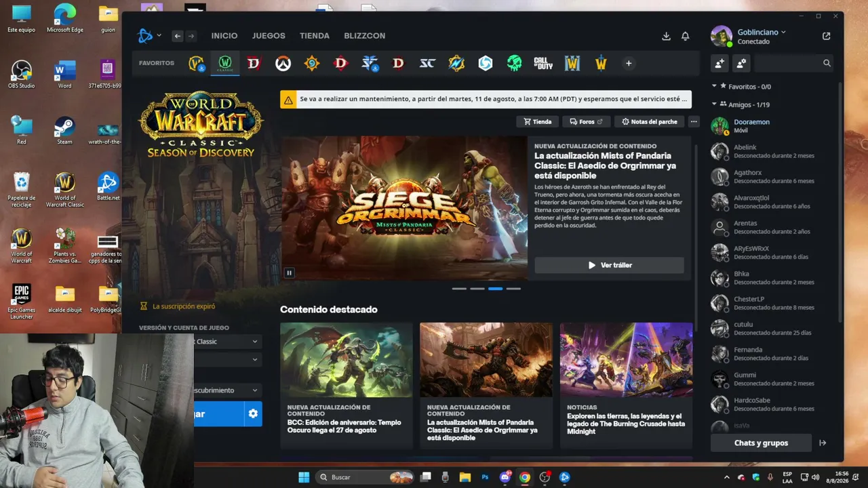The height and width of the screenshot is (488, 868).
Task: Select friend ChesterLP in the friends list
Action: click(772, 303)
